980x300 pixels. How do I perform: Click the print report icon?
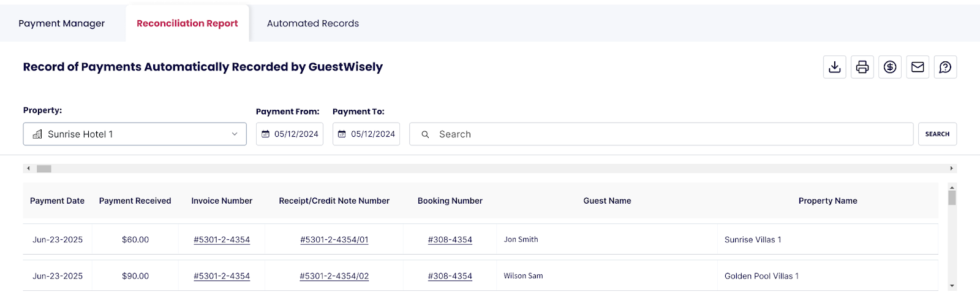tap(862, 67)
